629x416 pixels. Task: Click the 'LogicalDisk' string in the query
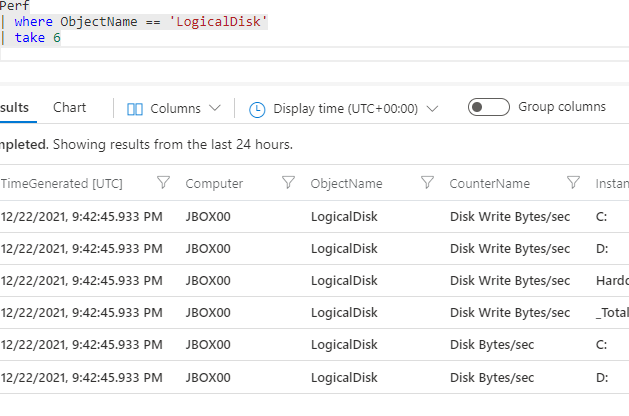coord(226,22)
